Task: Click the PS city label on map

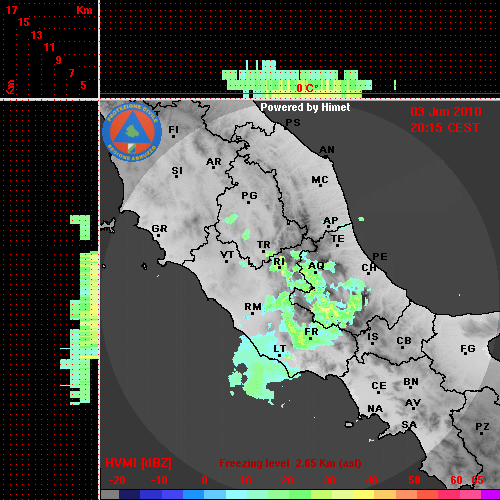Action: 293,123
